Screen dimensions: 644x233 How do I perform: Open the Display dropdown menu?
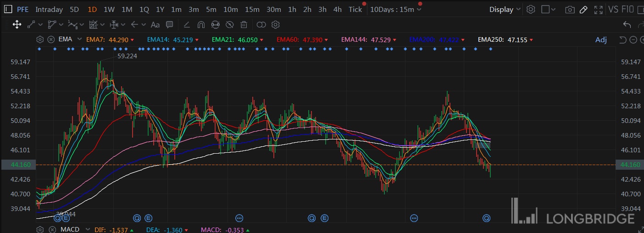tap(505, 9)
